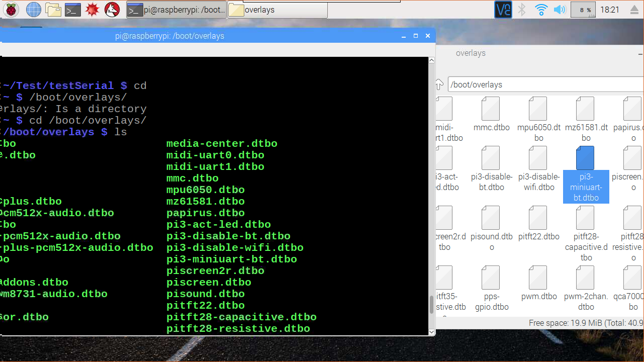The height and width of the screenshot is (362, 644).
Task: Open the volume speaker tray icon
Action: (x=560, y=10)
